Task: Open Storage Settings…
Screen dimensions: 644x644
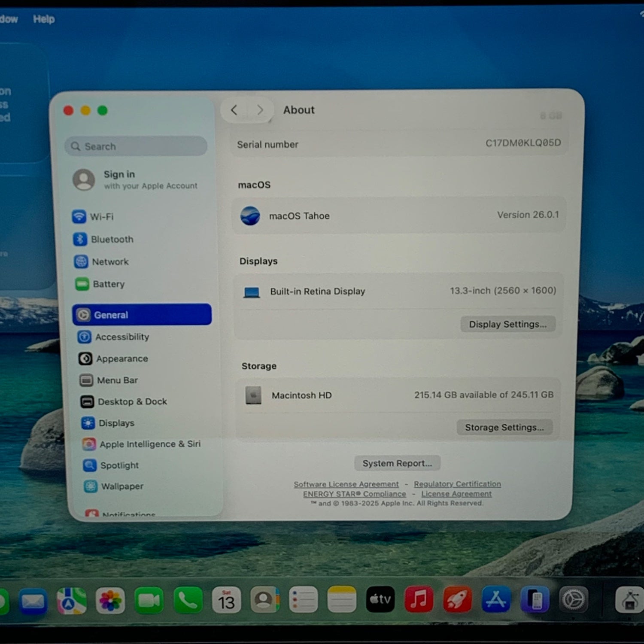Action: pyautogui.click(x=504, y=427)
